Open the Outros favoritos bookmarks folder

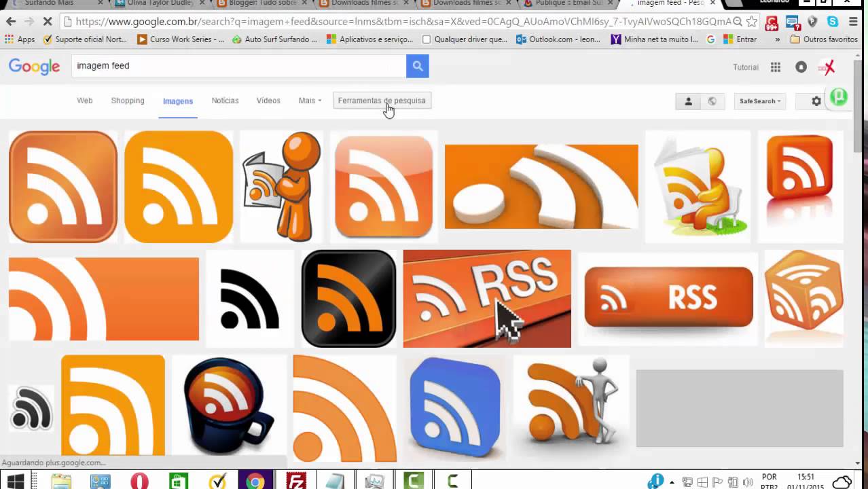(825, 39)
